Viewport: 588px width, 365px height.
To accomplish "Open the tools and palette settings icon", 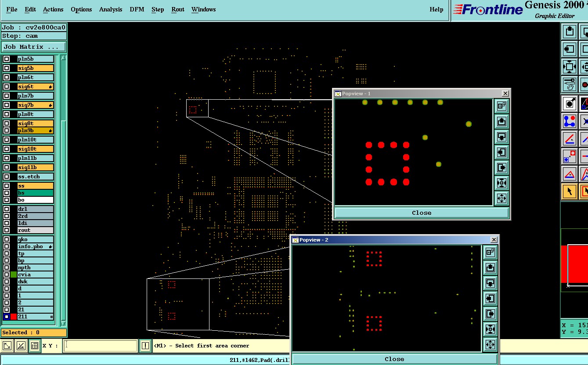I will pos(570,84).
